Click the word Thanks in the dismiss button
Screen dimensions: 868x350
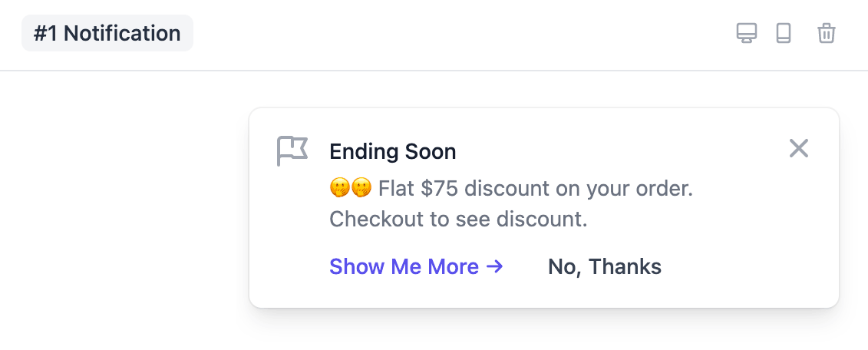625,267
